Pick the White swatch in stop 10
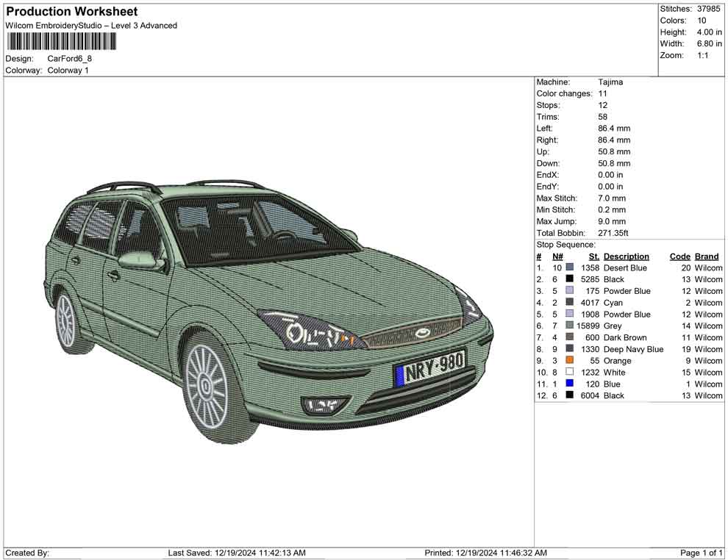This screenshot has width=728, height=560. pos(570,373)
